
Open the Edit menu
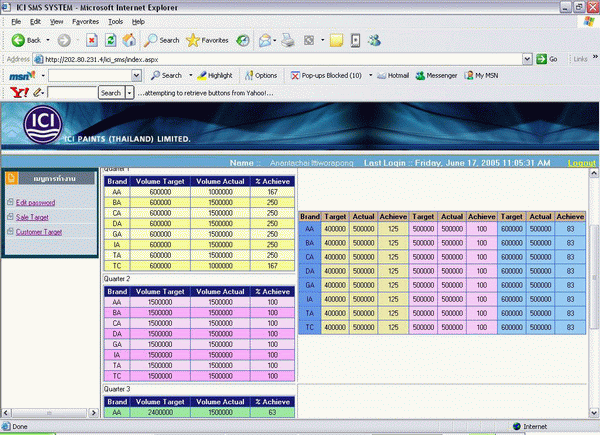(35, 21)
